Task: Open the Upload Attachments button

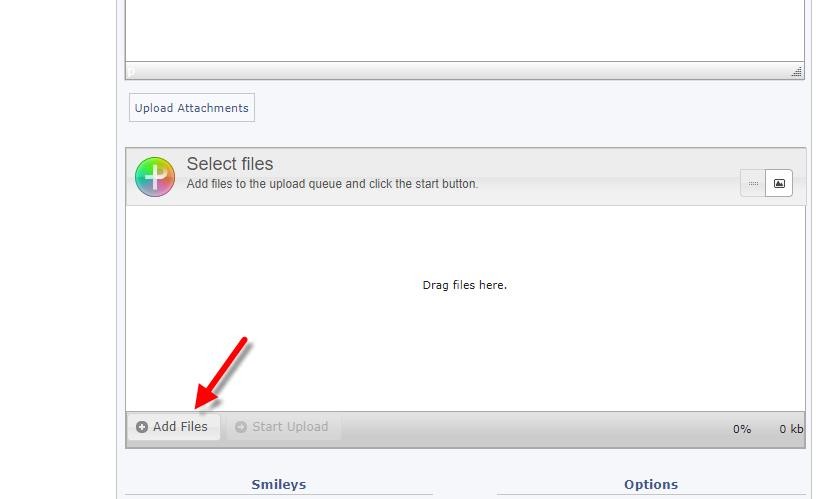Action: [x=192, y=108]
